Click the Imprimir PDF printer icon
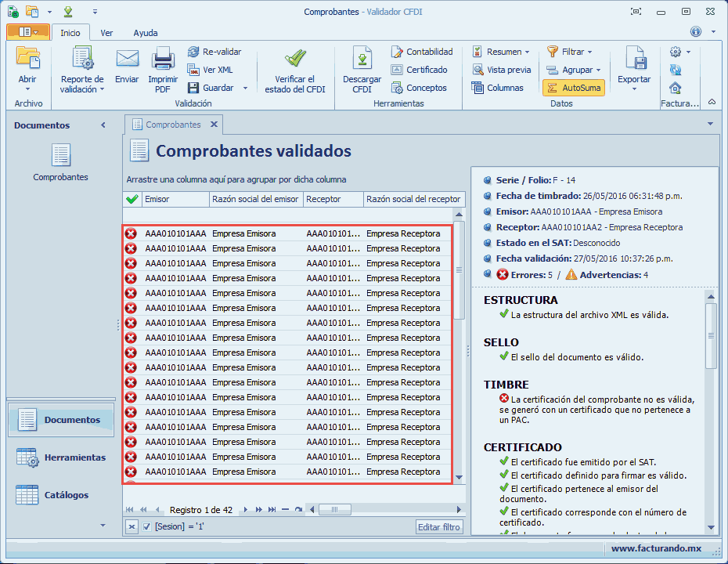 coord(163,58)
